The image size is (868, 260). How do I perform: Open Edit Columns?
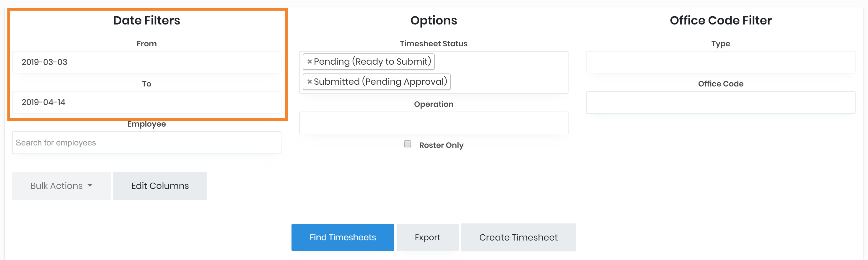tap(160, 186)
